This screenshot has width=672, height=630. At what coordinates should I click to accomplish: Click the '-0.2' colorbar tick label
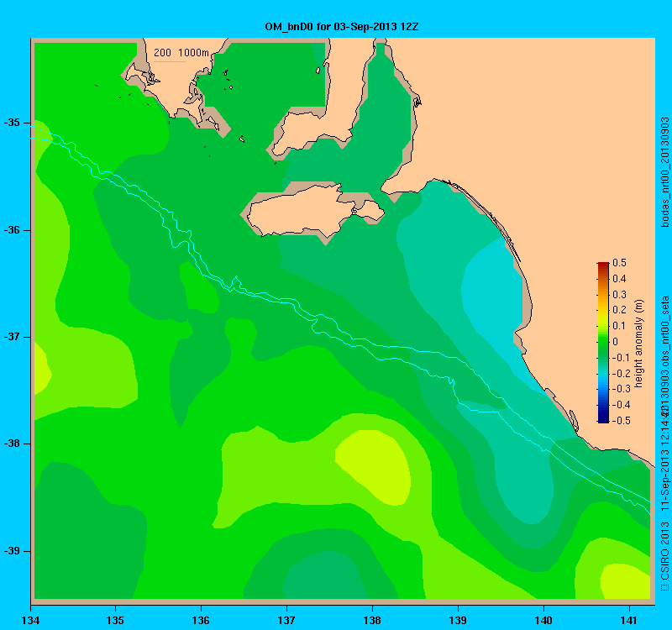click(x=621, y=373)
